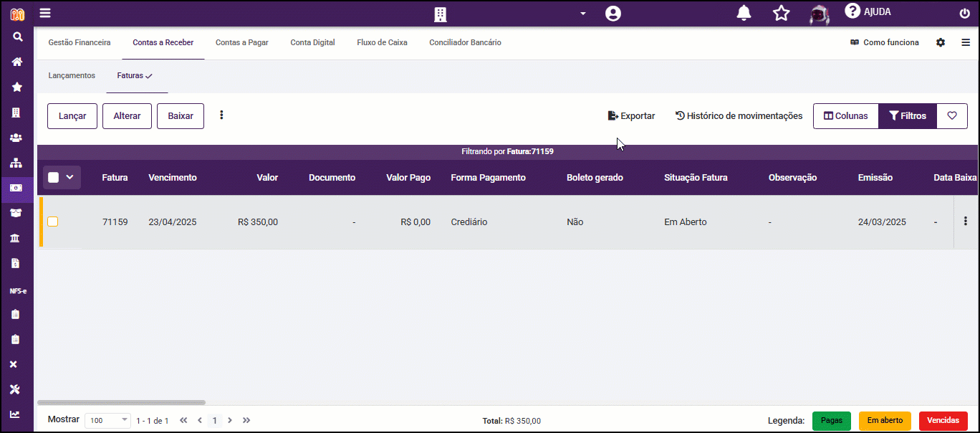The height and width of the screenshot is (433, 980).
Task: Click the Baixar button
Action: point(181,116)
